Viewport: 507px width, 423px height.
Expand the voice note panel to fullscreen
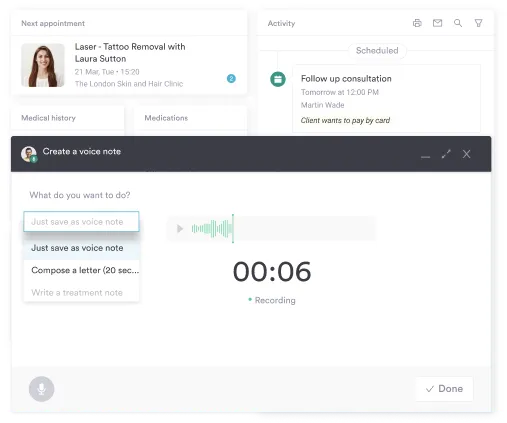[x=446, y=154]
